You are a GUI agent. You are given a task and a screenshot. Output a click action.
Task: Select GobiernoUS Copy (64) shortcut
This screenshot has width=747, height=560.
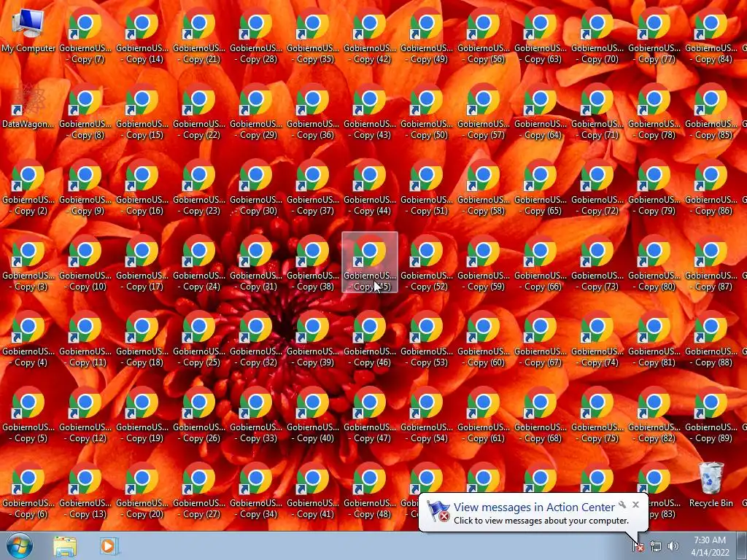(541, 112)
